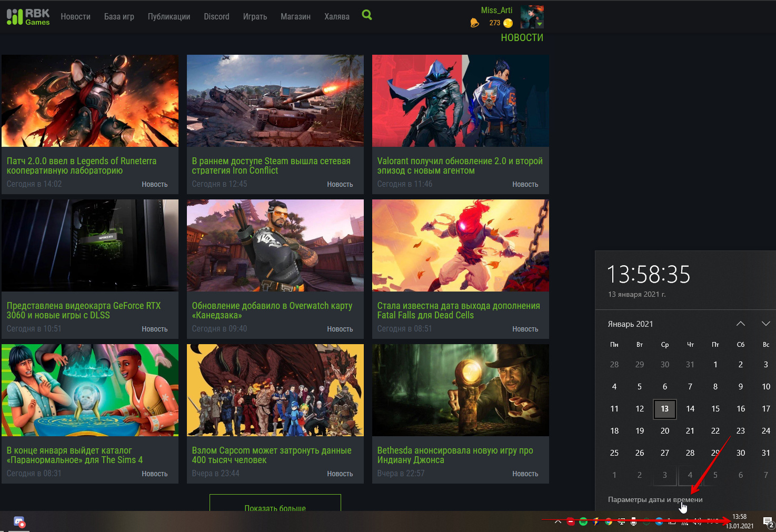Open notifications bell icon
776x532 pixels.
[x=474, y=23]
